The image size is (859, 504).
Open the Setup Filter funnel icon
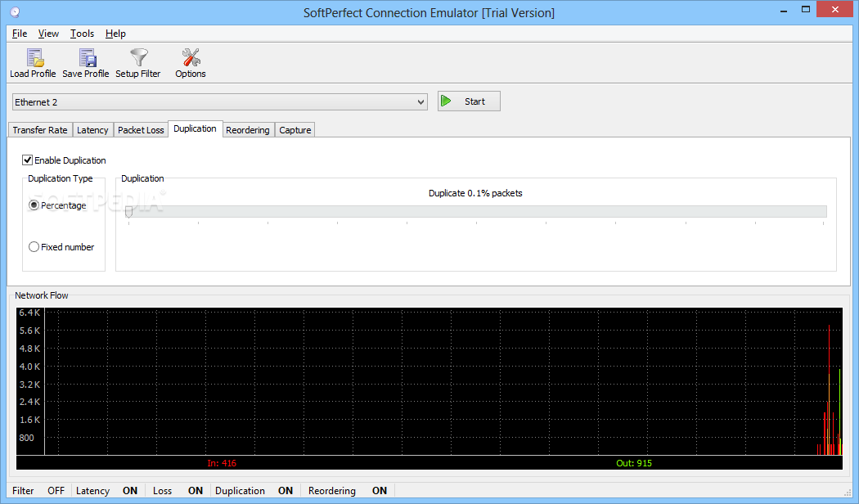(138, 57)
